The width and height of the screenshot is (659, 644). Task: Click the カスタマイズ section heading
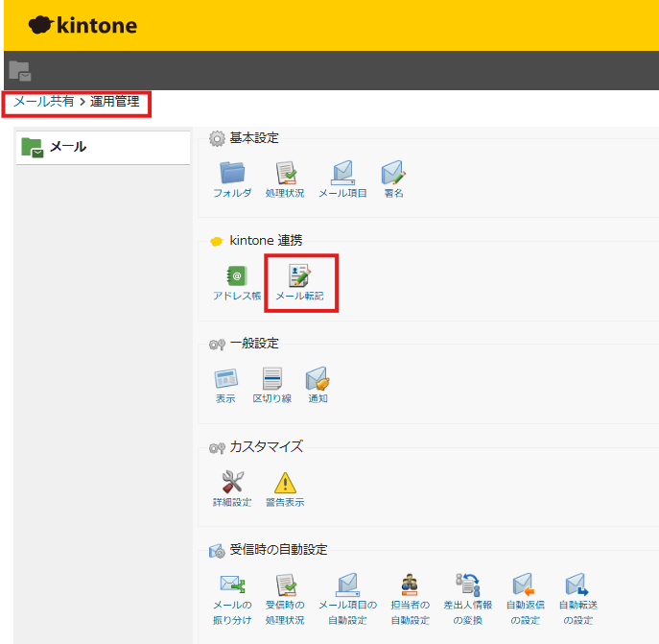(x=267, y=446)
